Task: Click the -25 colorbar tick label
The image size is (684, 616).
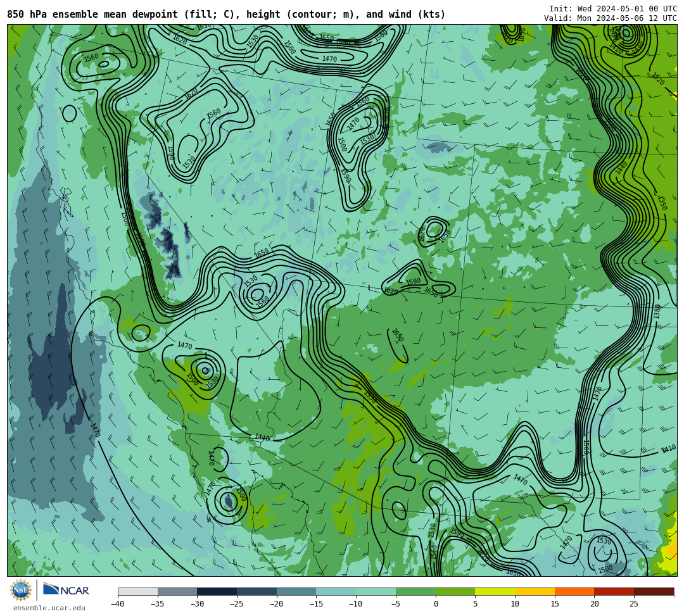Action: [237, 604]
